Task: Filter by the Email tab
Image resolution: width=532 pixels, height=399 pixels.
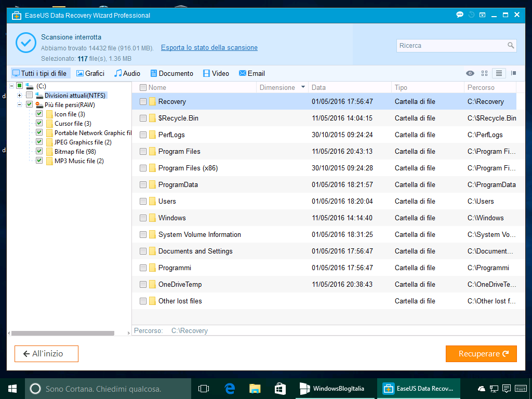Action: (x=252, y=73)
